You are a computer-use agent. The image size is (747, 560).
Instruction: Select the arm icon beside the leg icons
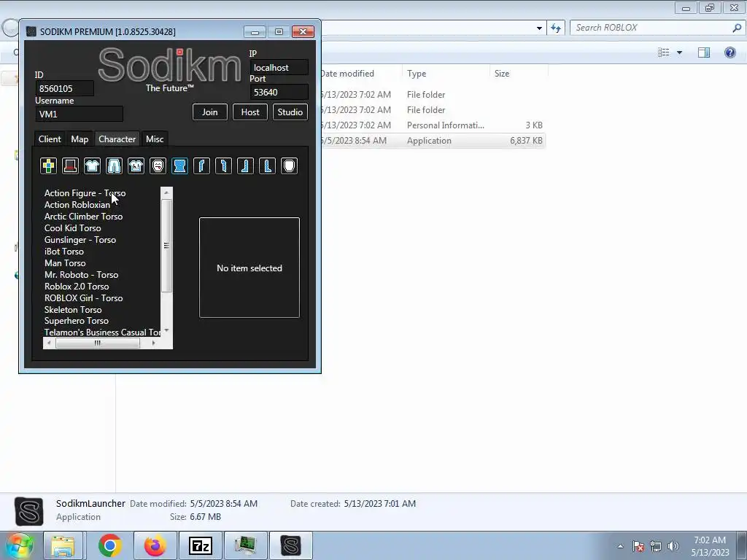[223, 166]
